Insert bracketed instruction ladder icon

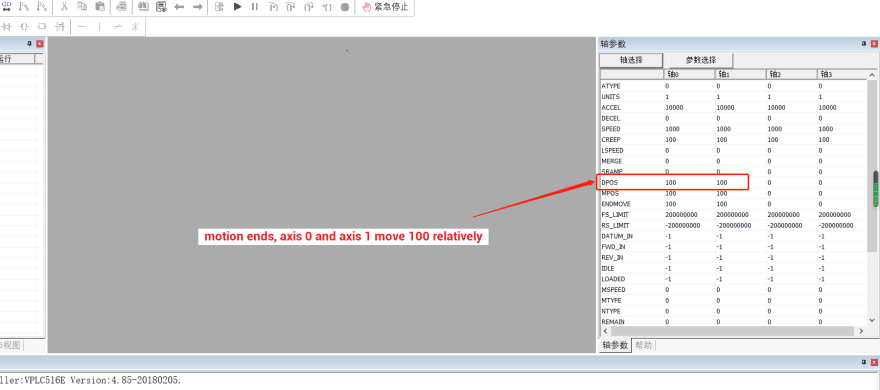(59, 26)
